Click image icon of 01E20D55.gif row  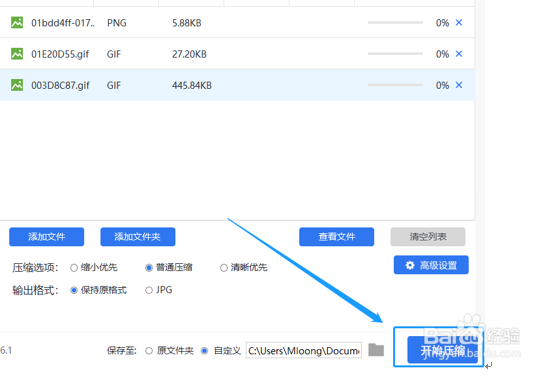point(17,54)
